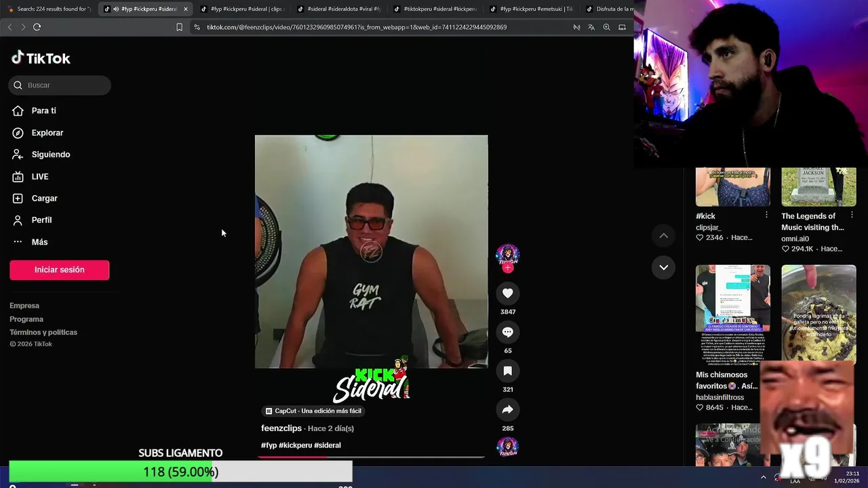Viewport: 868px width, 488px height.
Task: Click the #sideral hashtag
Action: [328, 445]
